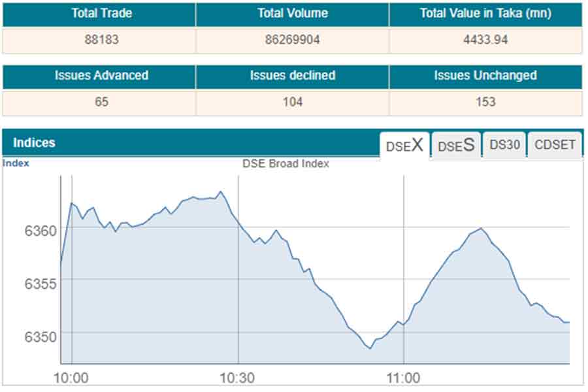Click the Indices panel heading
The image size is (588, 392).
tap(34, 142)
